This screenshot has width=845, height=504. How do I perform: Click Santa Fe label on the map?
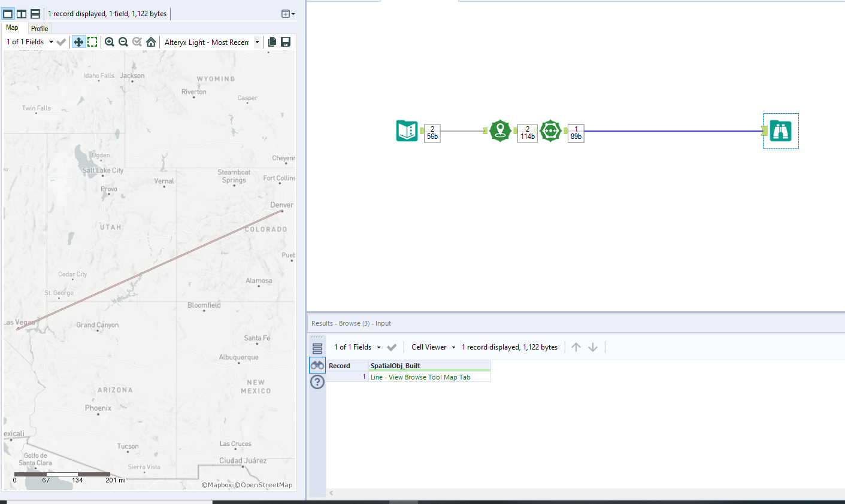[257, 338]
